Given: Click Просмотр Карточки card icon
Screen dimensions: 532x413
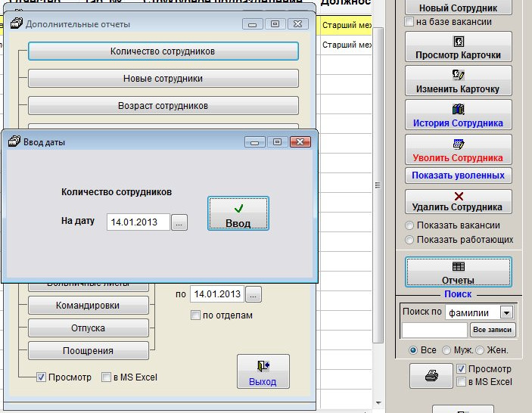Looking at the screenshot, I should tap(459, 42).
